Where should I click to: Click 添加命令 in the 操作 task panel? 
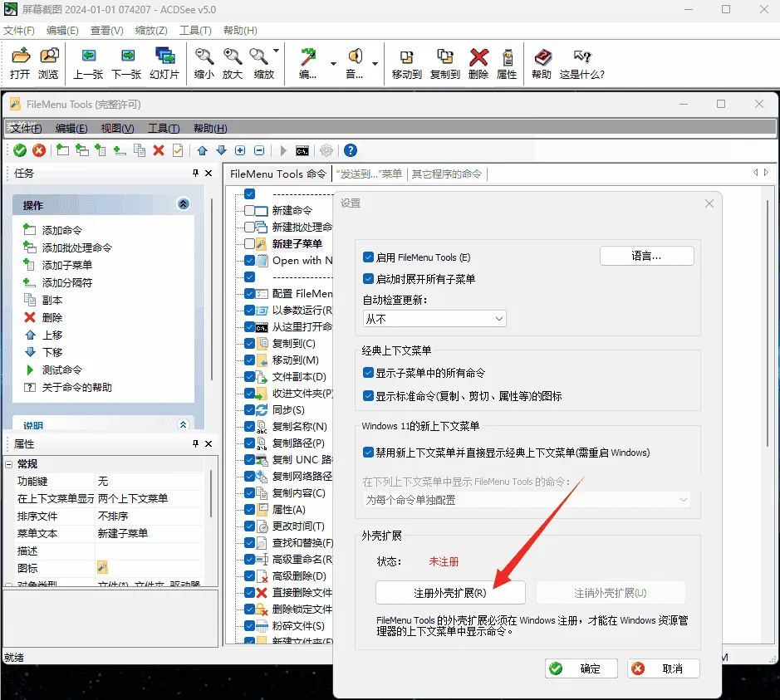point(62,230)
